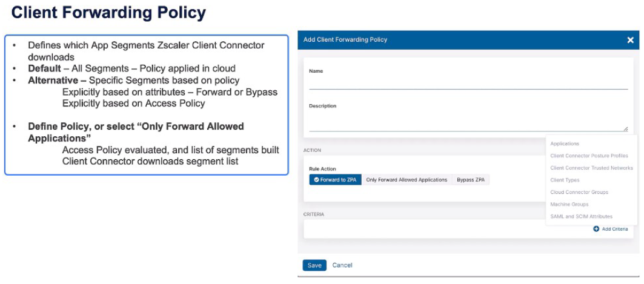Close the Add Client Forwarding Policy dialog
The image size is (644, 284).
click(630, 40)
